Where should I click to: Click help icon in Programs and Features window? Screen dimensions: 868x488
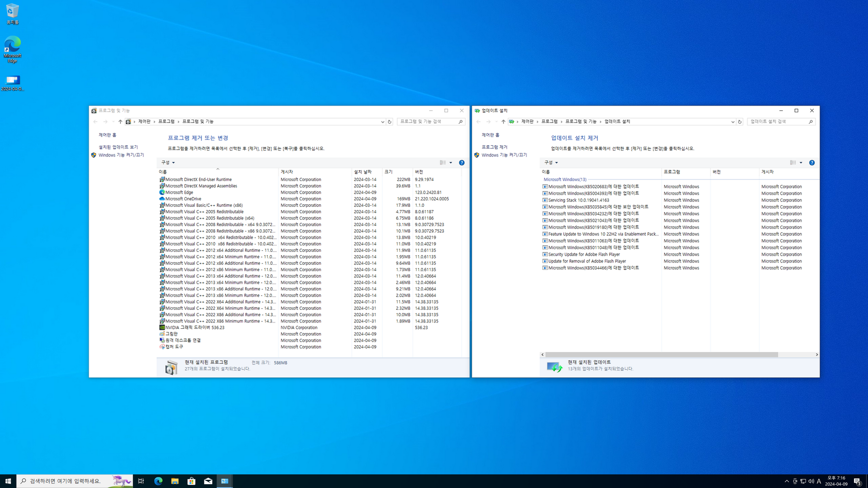[462, 163]
